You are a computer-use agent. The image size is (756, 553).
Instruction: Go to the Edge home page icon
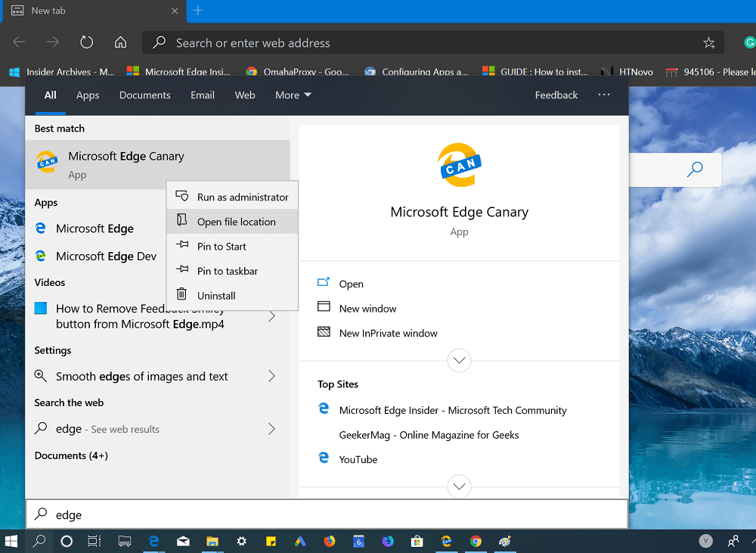coord(120,42)
